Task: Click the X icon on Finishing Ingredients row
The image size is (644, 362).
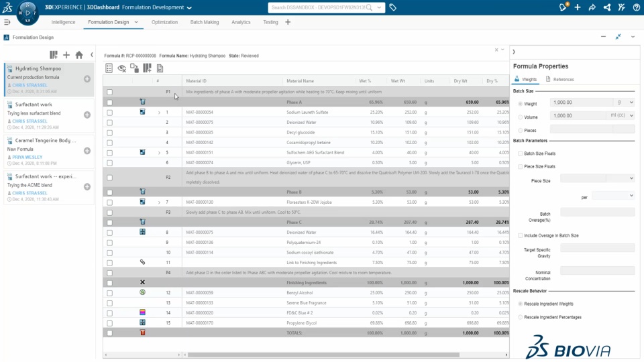Action: [142, 282]
